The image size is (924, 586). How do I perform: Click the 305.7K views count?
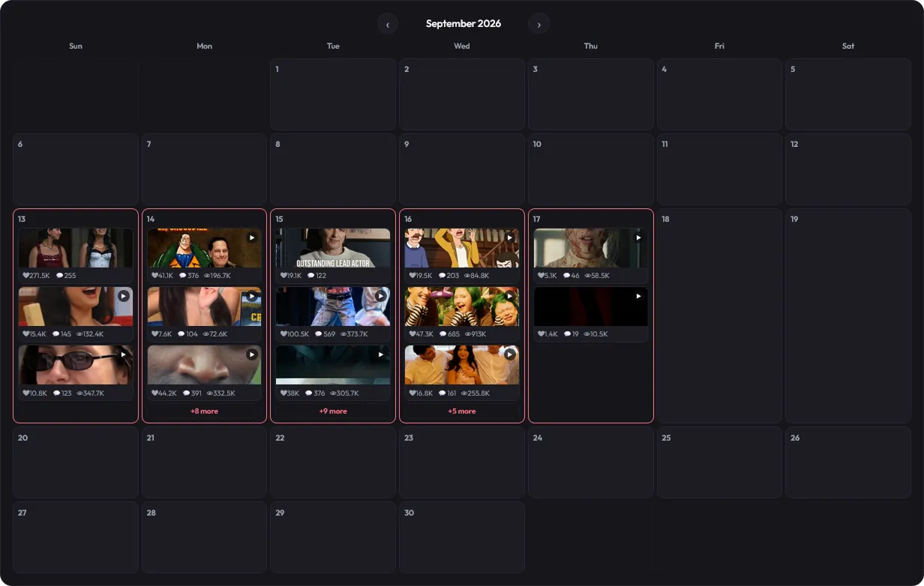click(x=347, y=393)
